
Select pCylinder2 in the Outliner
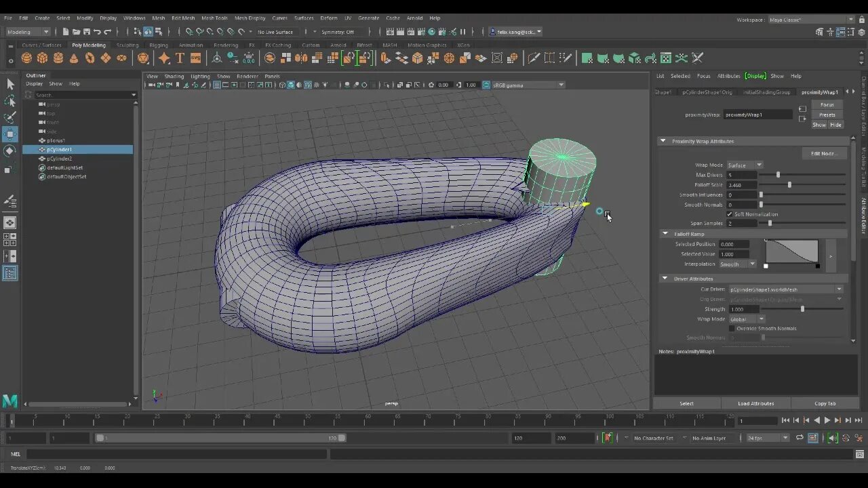point(59,159)
